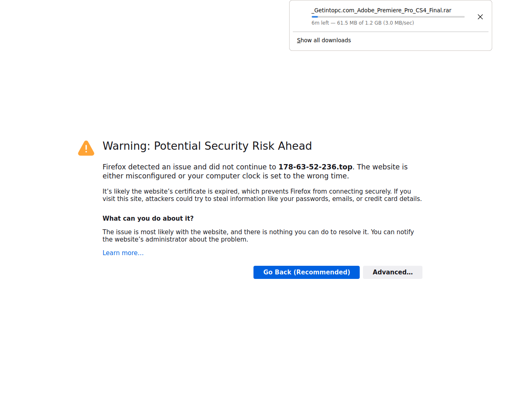Click the separator above Show all downloads
Viewport: 525px width, 420px height.
(x=390, y=32)
